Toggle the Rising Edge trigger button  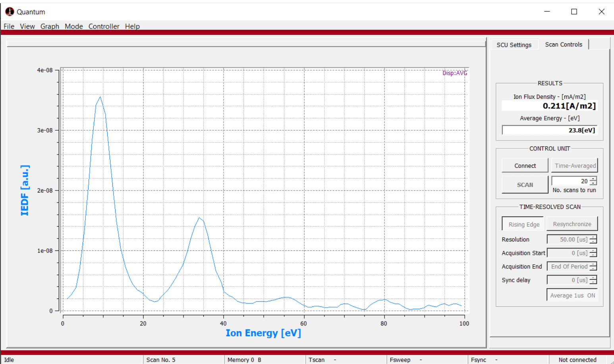[523, 224]
